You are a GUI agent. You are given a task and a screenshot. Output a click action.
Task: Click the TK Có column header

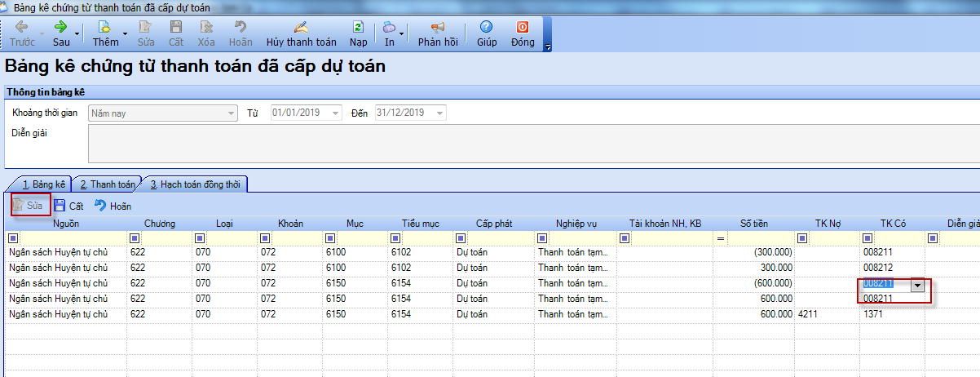[x=893, y=224]
